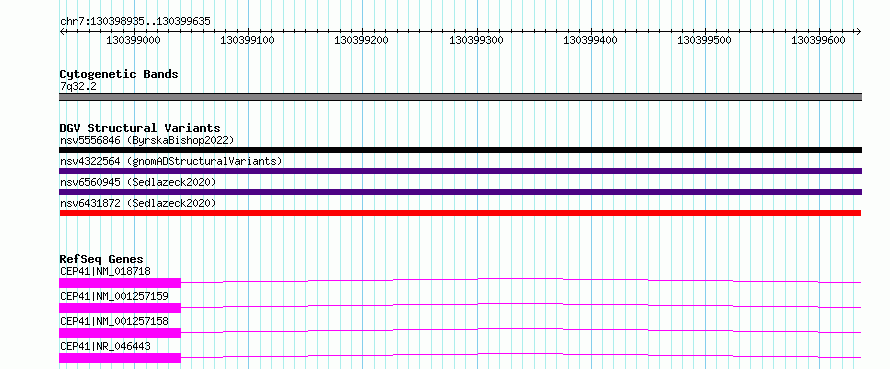Select the black nsv5556846 variant bar

coord(460,150)
